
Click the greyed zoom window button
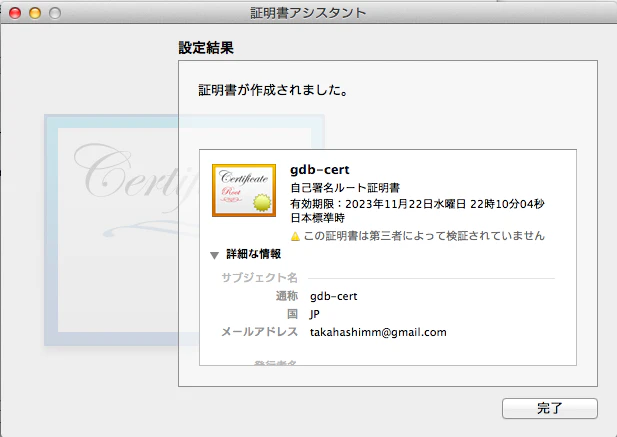tap(55, 13)
